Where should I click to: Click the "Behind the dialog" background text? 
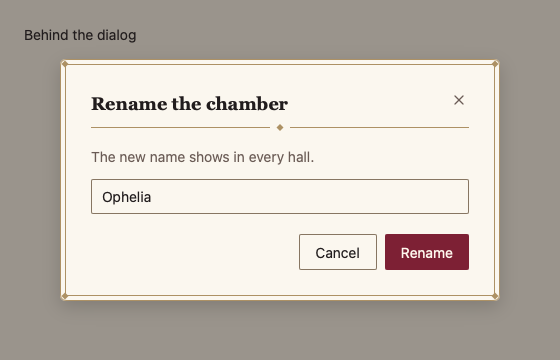[x=80, y=35]
